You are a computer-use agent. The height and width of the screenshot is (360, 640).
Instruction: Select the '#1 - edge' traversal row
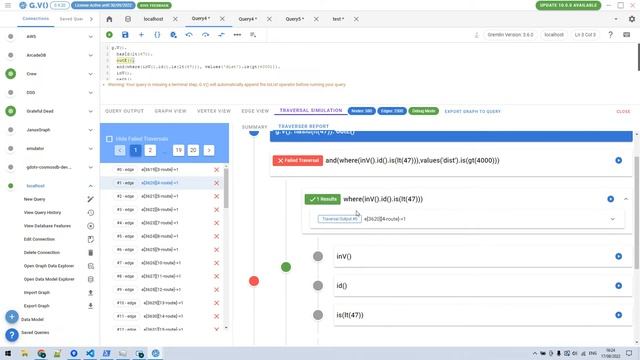(x=162, y=183)
